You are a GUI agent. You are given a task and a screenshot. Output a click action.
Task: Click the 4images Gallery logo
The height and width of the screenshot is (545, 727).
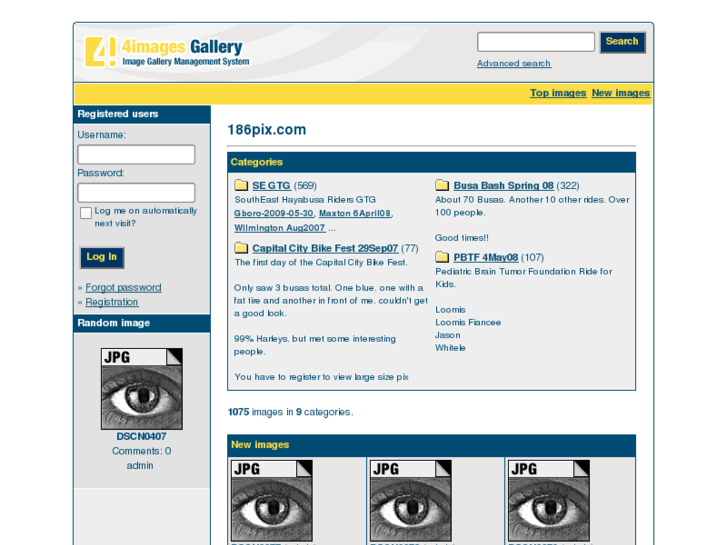click(167, 52)
